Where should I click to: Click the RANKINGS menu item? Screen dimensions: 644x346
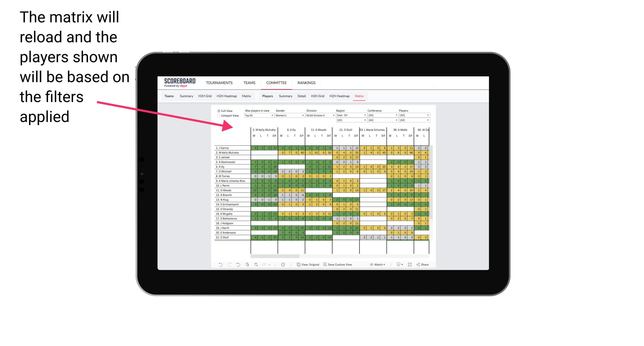point(307,83)
